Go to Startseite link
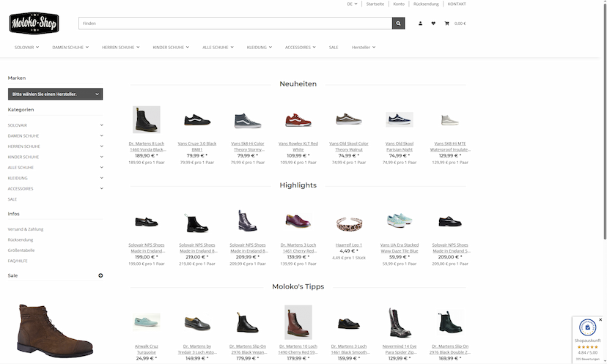This screenshot has height=364, width=607. pyautogui.click(x=375, y=4)
